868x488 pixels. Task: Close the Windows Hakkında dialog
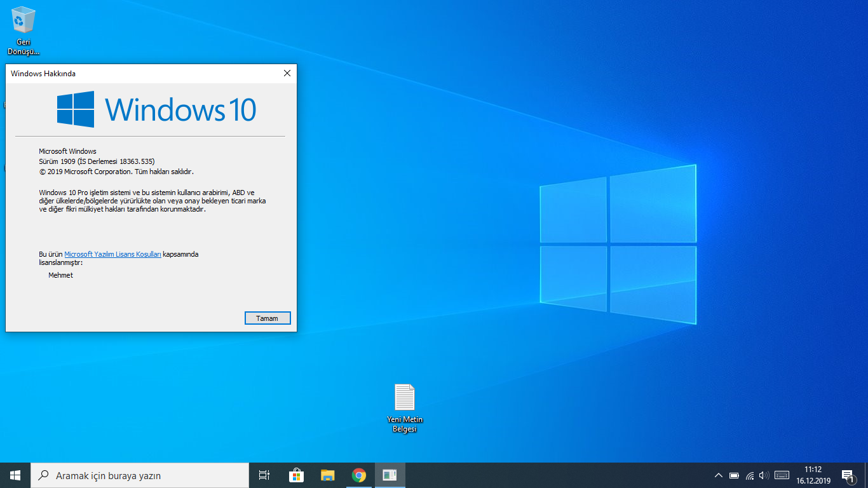(x=287, y=73)
